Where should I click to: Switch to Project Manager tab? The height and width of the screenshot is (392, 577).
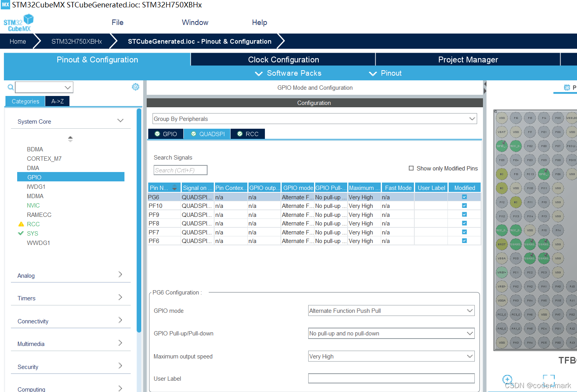tap(468, 60)
